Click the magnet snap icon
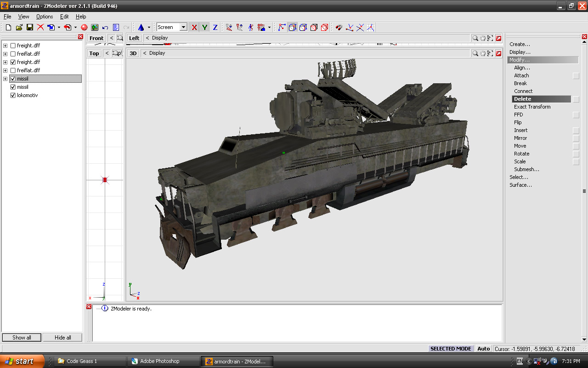 click(339, 28)
